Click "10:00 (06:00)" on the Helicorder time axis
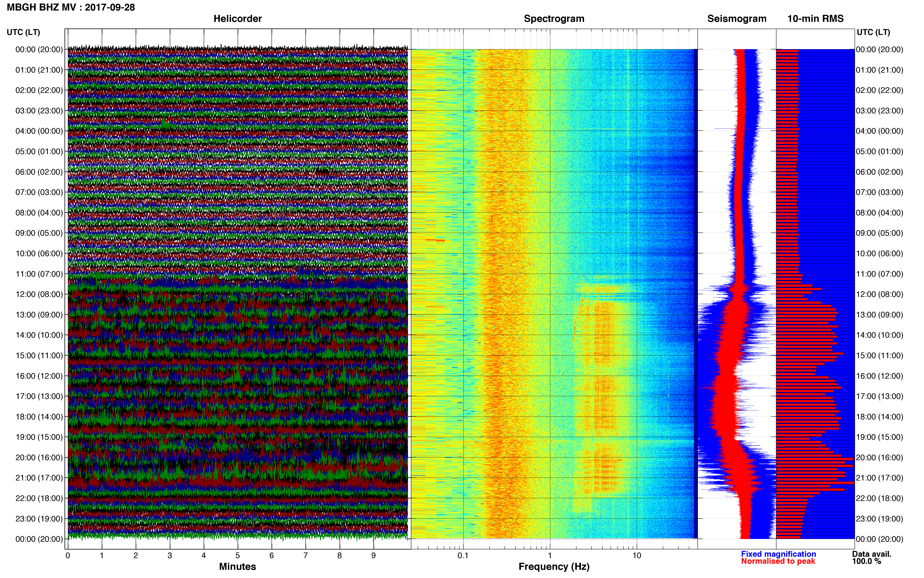 pyautogui.click(x=39, y=253)
